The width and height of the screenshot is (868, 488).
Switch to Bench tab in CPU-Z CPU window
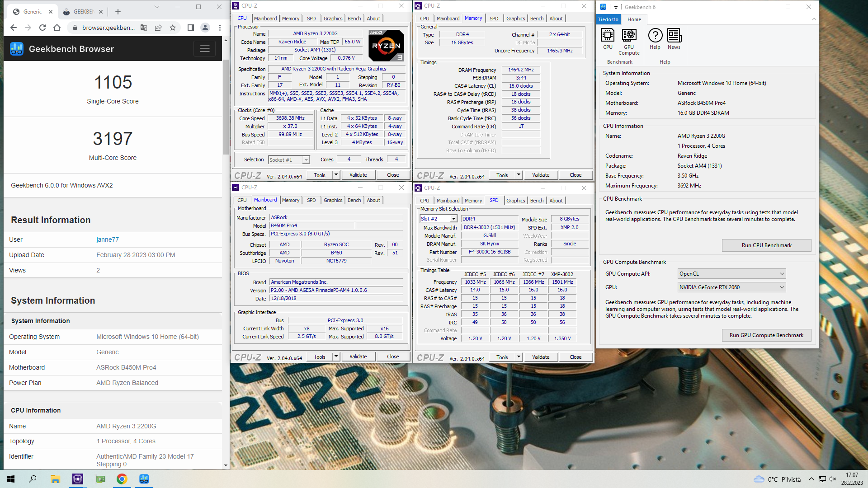354,19
